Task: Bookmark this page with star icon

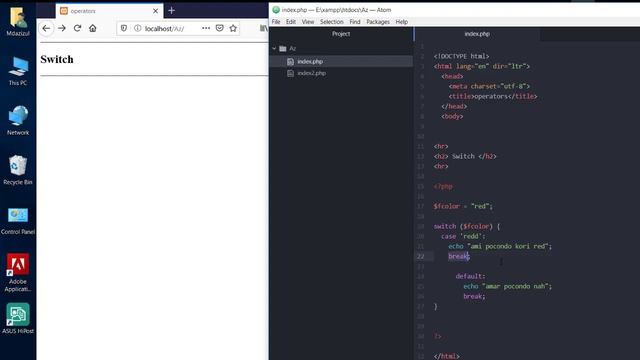Action: coord(233,28)
